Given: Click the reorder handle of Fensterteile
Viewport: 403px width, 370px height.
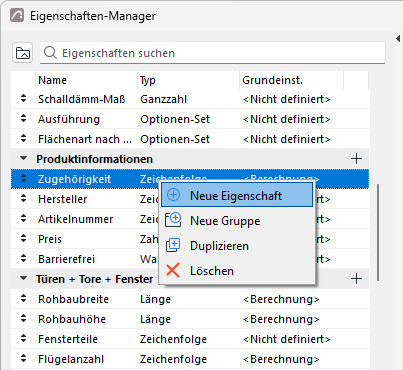Looking at the screenshot, I should pos(23,338).
